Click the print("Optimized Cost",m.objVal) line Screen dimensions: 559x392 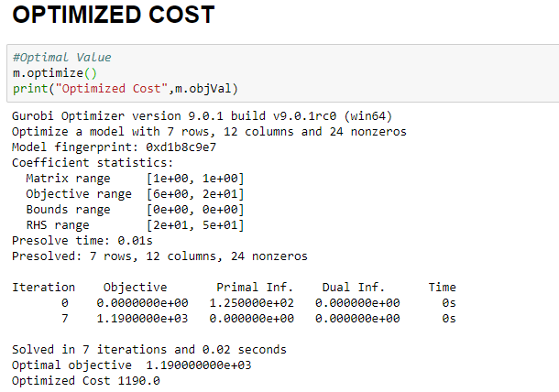tap(126, 88)
